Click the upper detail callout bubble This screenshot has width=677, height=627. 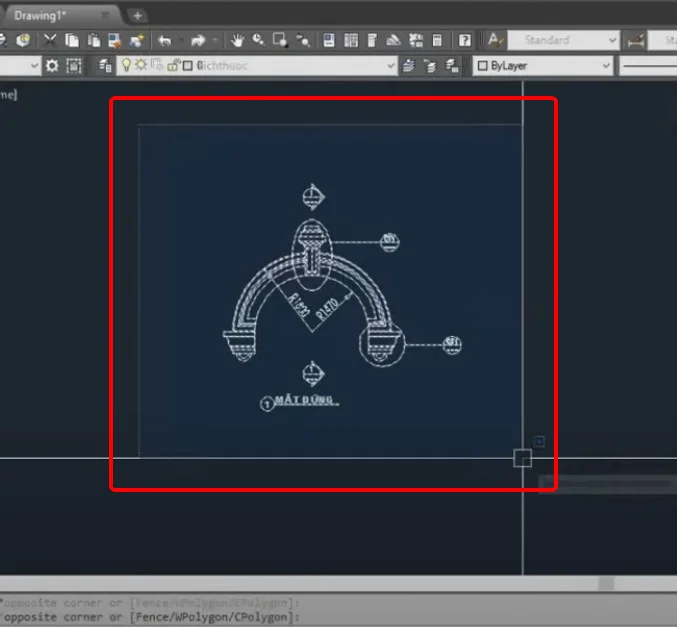tap(389, 242)
